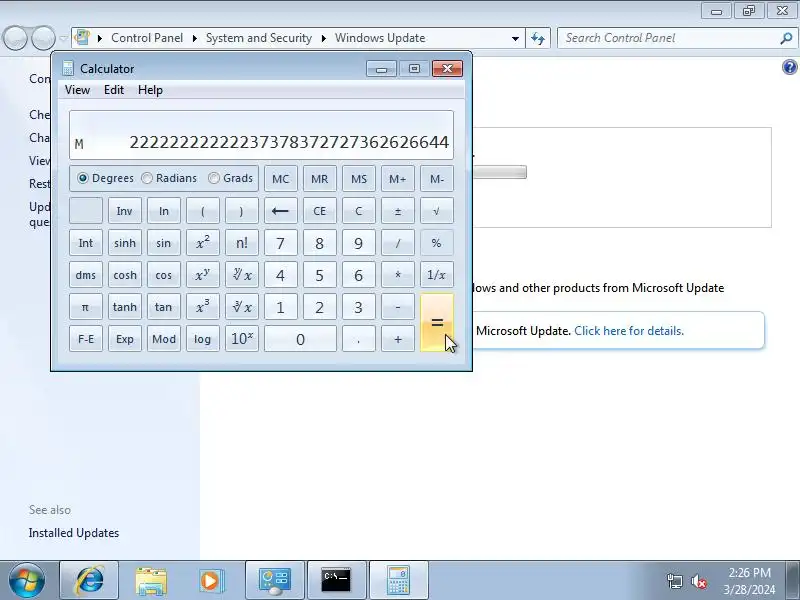Open the Click here for details link
The width and height of the screenshot is (800, 600).
(629, 331)
